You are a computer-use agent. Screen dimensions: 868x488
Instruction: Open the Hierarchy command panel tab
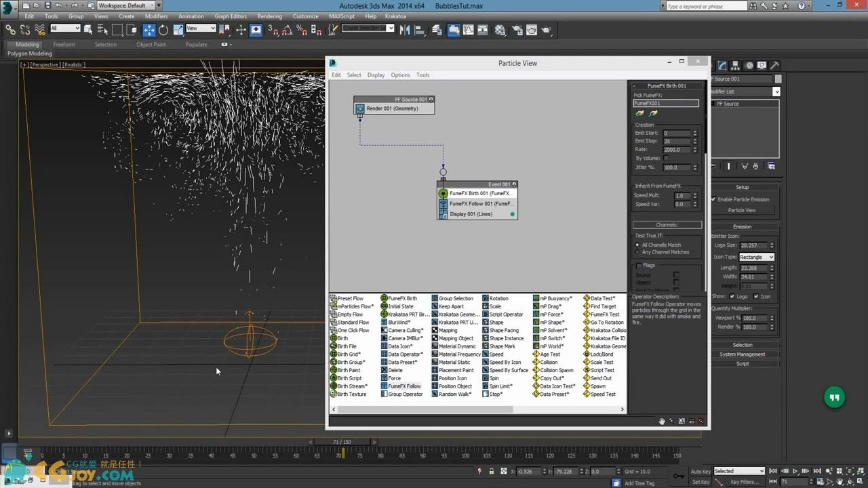click(x=736, y=66)
